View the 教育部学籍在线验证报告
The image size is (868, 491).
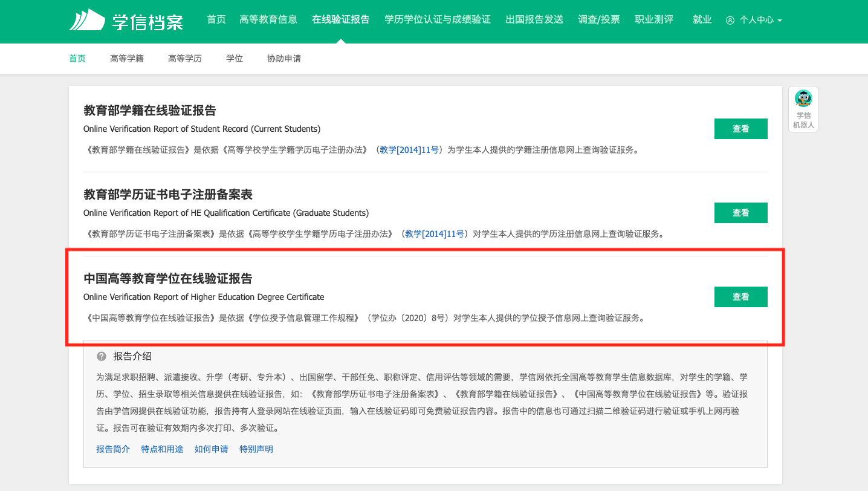[740, 129]
